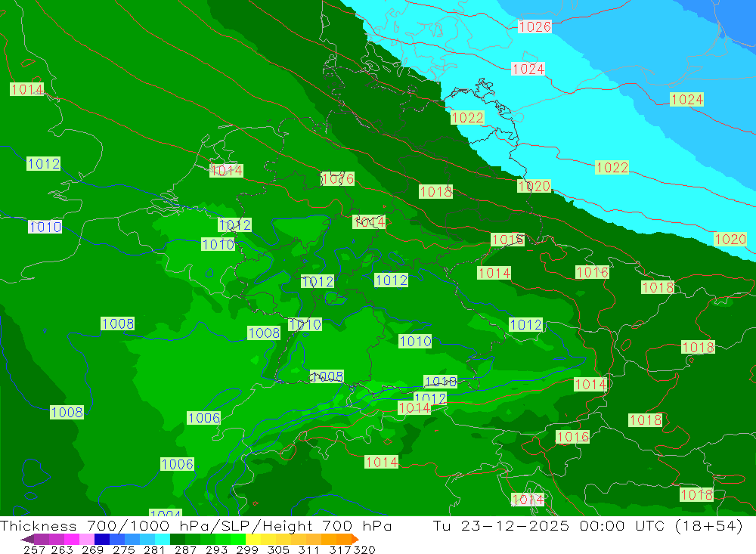Click the red 1014 label directly below blue 1012
The height and width of the screenshot is (554, 756).
[x=414, y=408]
